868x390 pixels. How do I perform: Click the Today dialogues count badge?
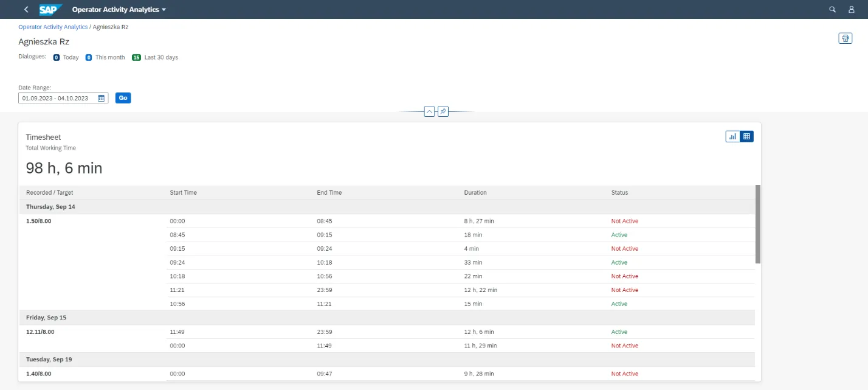click(57, 57)
